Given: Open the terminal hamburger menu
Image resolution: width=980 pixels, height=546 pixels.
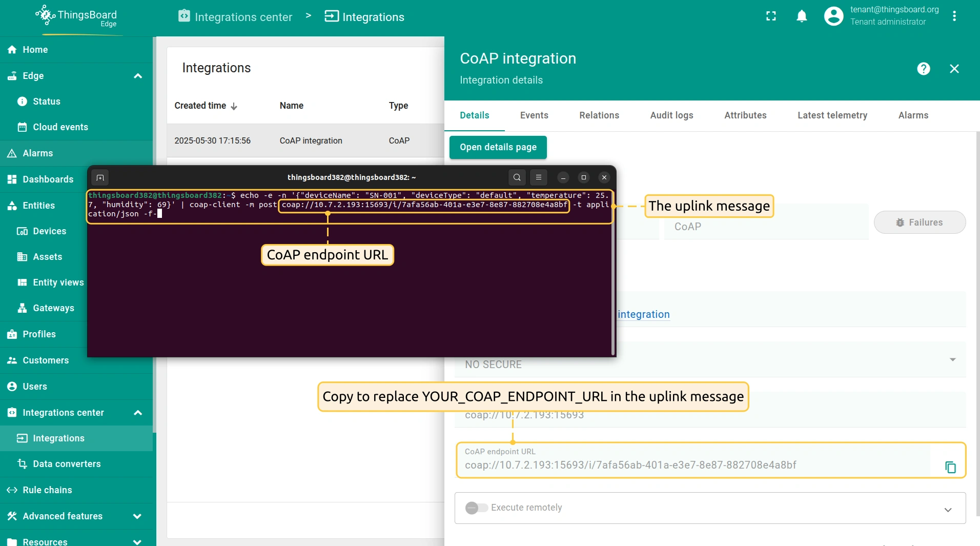Looking at the screenshot, I should pyautogui.click(x=538, y=177).
